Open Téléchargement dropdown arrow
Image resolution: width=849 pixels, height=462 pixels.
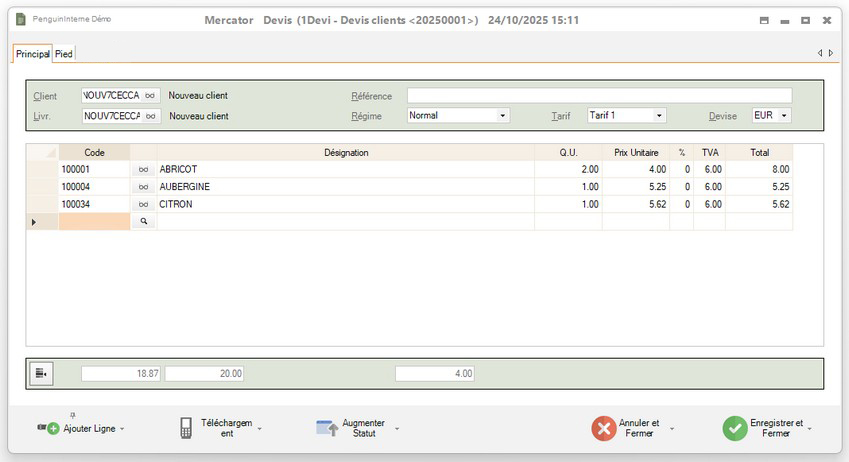260,429
